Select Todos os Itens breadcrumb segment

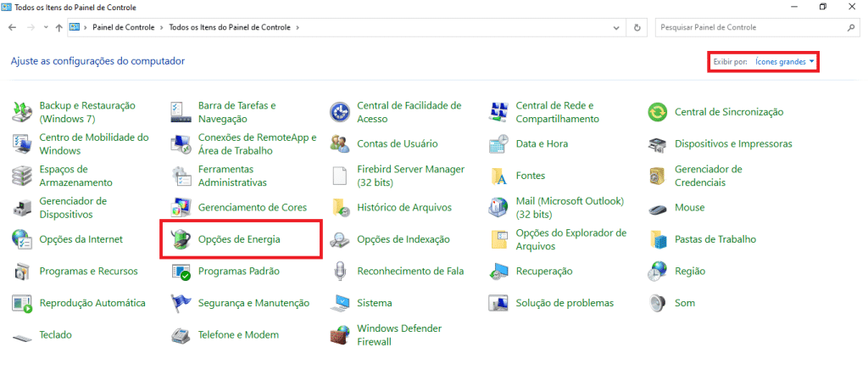pyautogui.click(x=229, y=28)
